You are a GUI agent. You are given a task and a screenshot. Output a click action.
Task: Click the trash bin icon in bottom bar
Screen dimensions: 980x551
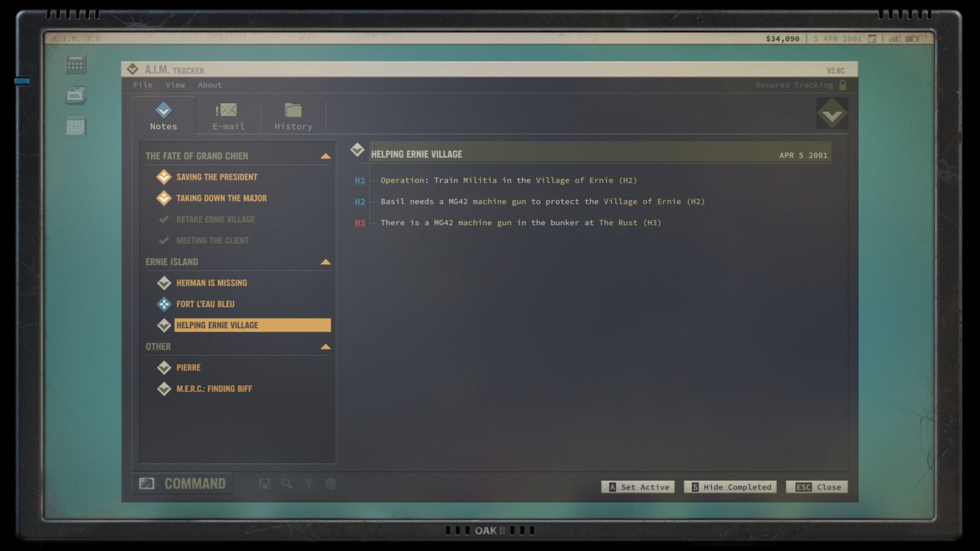tap(331, 484)
